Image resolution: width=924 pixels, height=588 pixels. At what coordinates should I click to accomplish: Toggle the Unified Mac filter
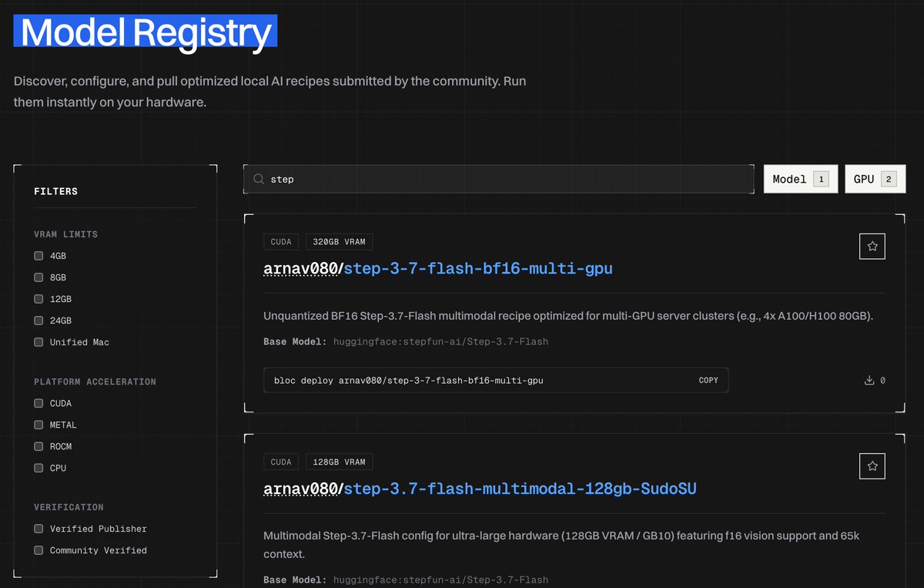point(38,342)
